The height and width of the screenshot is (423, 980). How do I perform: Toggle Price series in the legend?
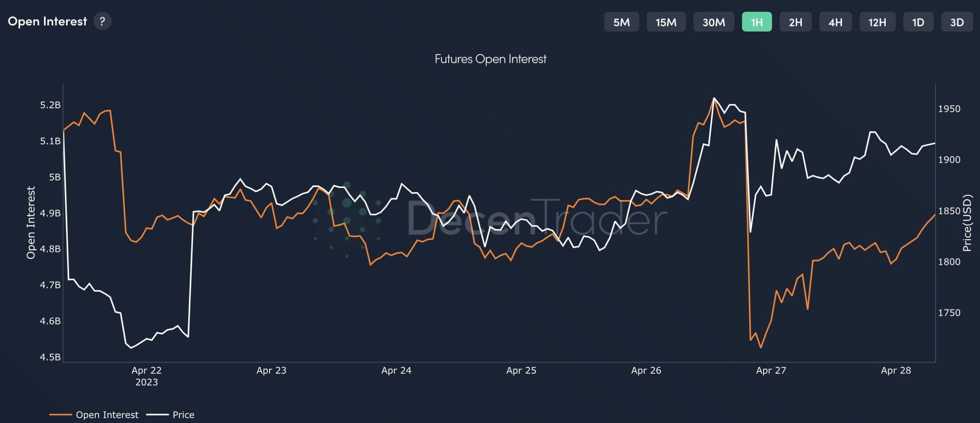pos(183,415)
